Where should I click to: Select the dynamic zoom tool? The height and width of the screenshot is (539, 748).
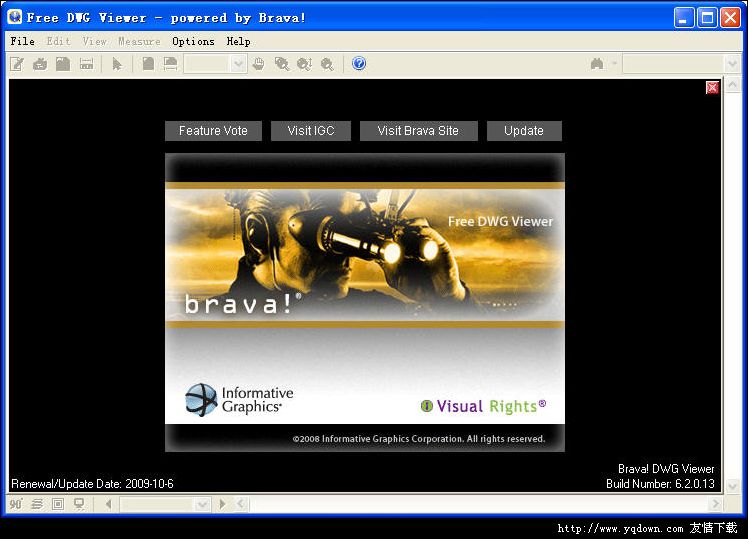(305, 64)
